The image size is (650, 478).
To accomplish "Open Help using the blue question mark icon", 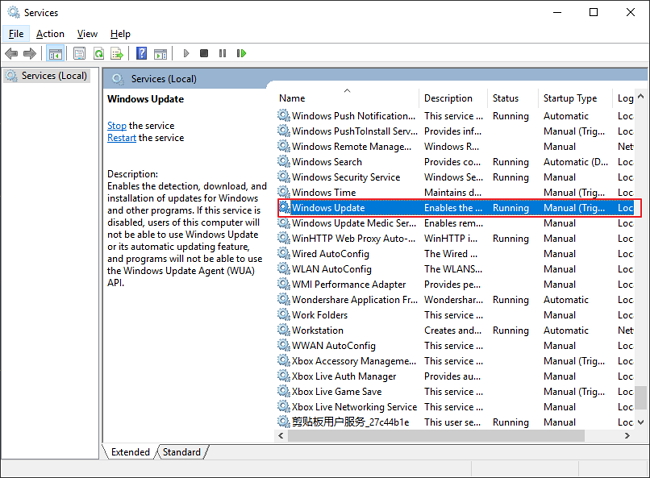I will coord(142,53).
